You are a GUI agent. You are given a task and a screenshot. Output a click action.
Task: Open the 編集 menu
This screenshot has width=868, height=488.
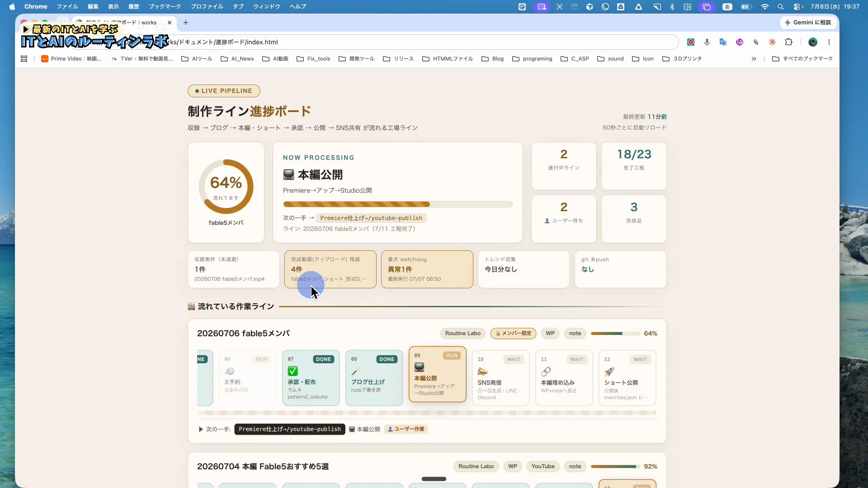click(93, 6)
